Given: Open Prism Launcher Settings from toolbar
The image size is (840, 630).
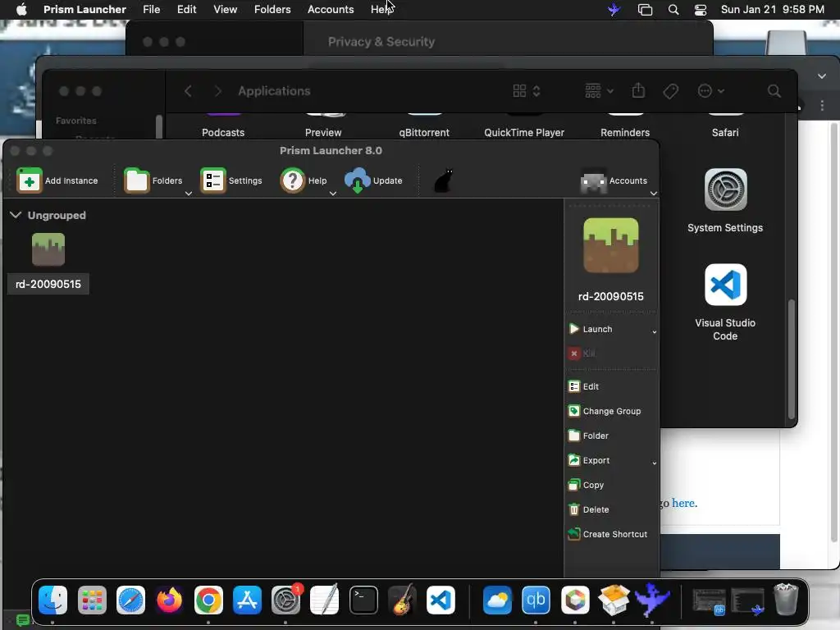Looking at the screenshot, I should pos(231,180).
